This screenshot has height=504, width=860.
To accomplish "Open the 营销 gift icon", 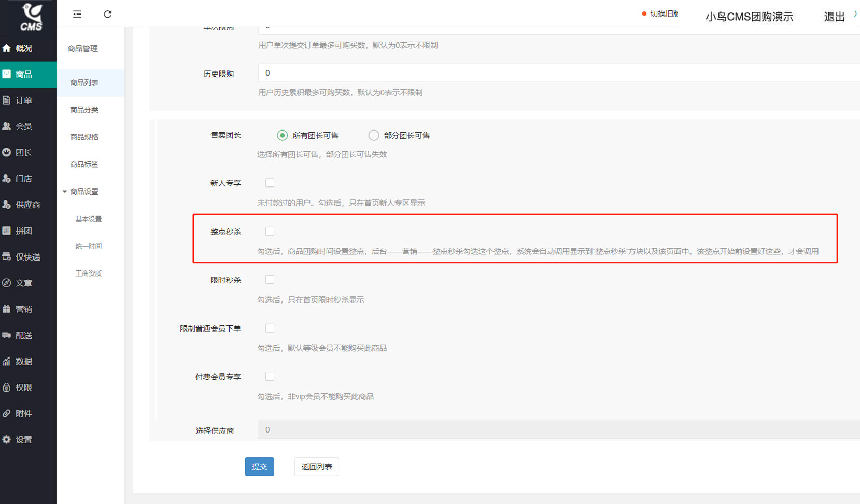I will pyautogui.click(x=7, y=309).
